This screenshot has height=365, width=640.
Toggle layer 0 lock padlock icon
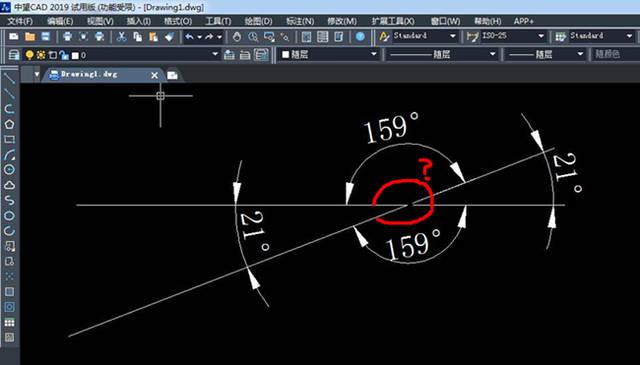coord(64,55)
